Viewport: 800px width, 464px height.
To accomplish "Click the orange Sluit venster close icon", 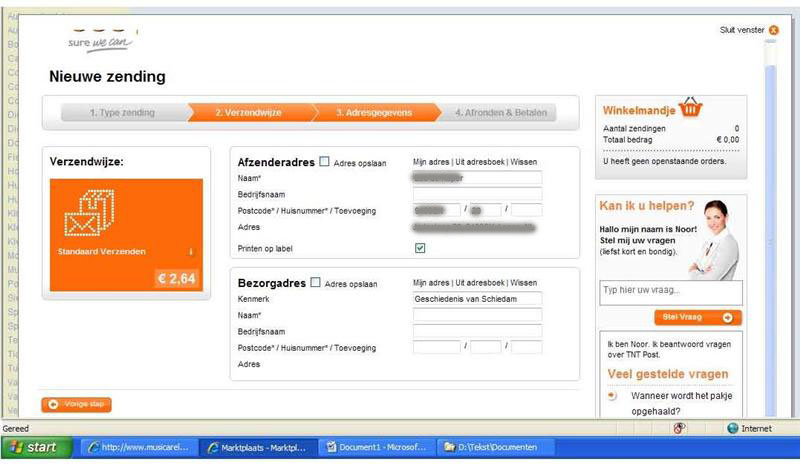I will pos(773,31).
